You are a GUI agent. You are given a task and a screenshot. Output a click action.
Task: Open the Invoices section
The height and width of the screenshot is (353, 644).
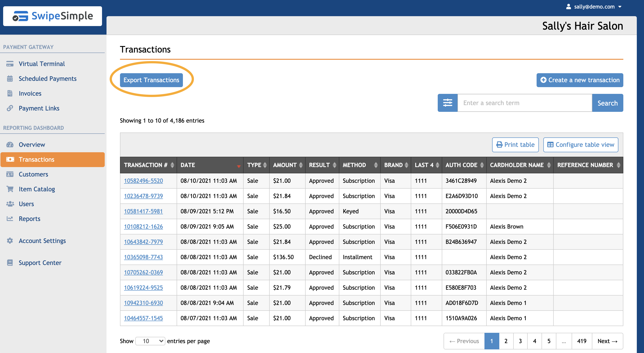tap(30, 93)
